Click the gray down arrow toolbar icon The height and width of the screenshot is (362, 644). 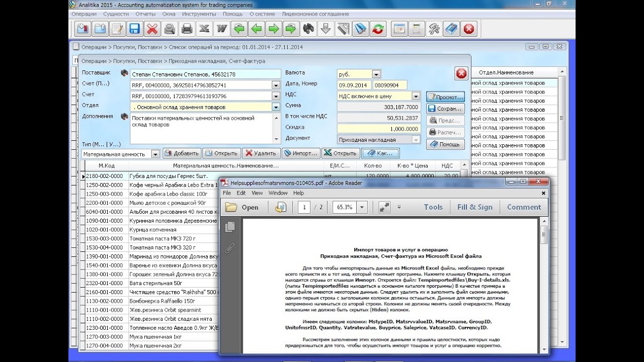tap(326, 29)
